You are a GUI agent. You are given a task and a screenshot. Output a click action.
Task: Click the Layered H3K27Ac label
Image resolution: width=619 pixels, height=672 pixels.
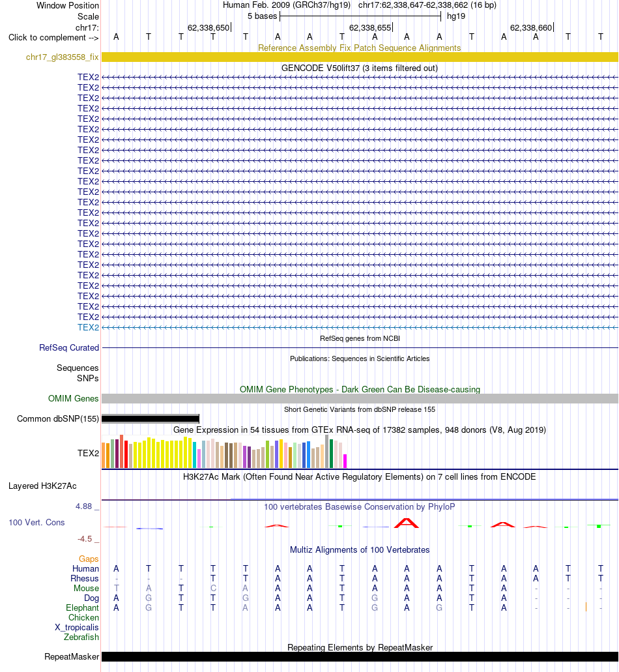(x=42, y=486)
